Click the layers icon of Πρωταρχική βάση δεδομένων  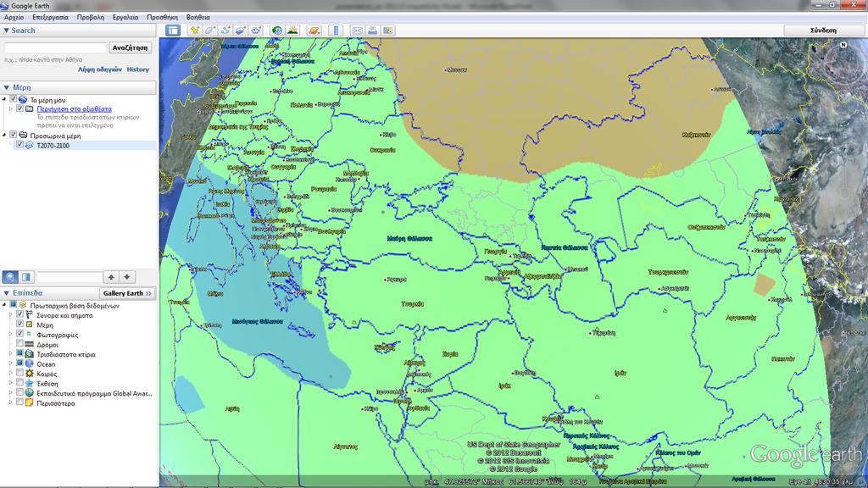coord(23,305)
